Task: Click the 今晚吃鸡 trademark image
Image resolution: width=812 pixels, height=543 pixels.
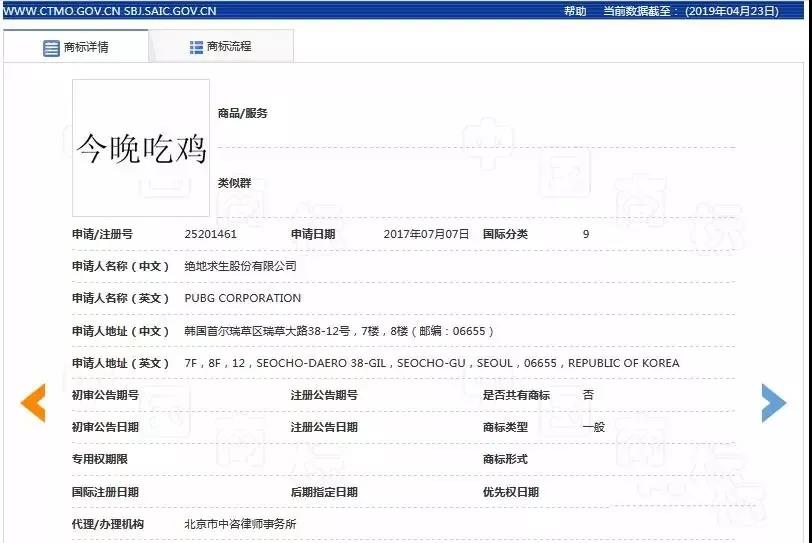Action: [x=141, y=148]
